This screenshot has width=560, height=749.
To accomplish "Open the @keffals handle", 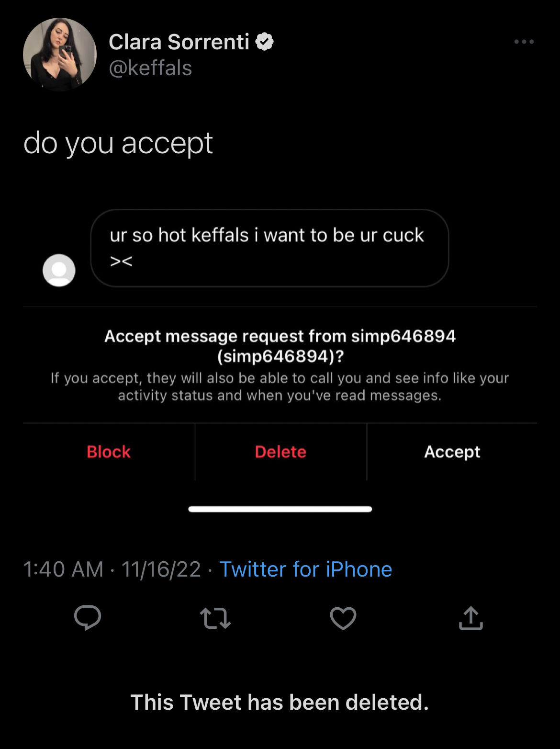I will click(150, 68).
